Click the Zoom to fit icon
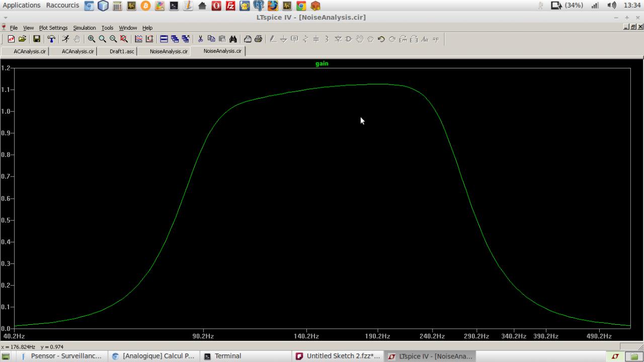This screenshot has height=362, width=644. click(124, 39)
